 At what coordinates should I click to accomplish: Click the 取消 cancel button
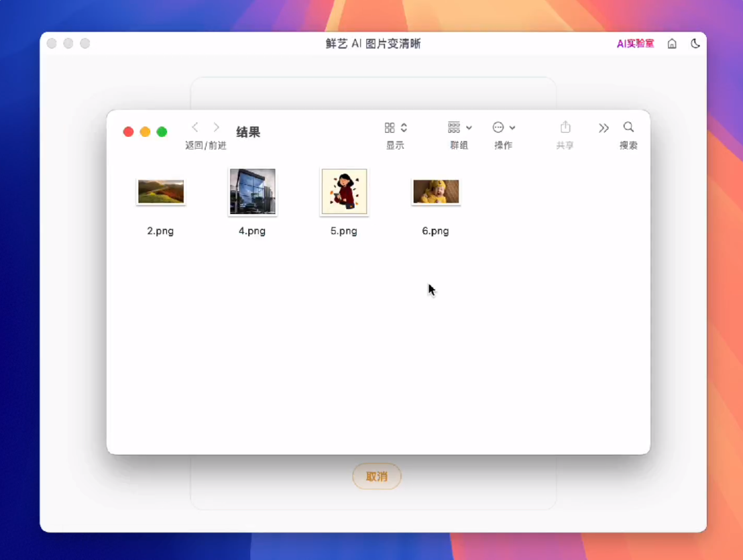click(x=377, y=476)
